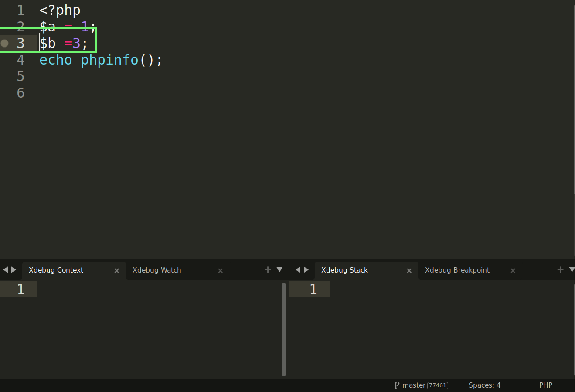Close the Xdebug Stack tab
This screenshot has width=575, height=392.
(x=409, y=271)
